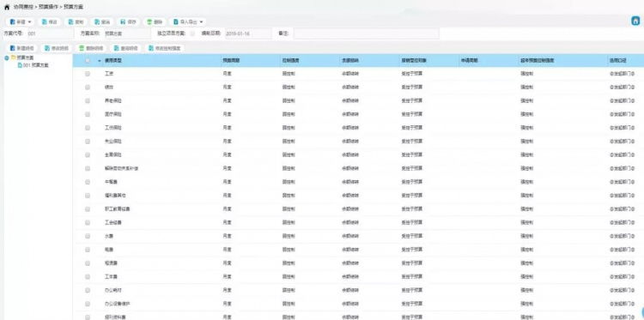The image size is (644, 320).
Task: Toggle the select-all checkbox in table header
Action: [88, 61]
